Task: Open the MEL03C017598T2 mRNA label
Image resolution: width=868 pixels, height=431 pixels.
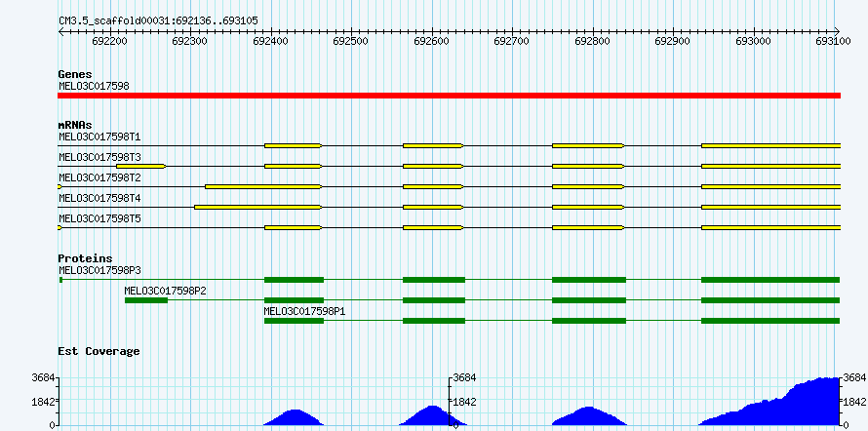Action: point(99,177)
